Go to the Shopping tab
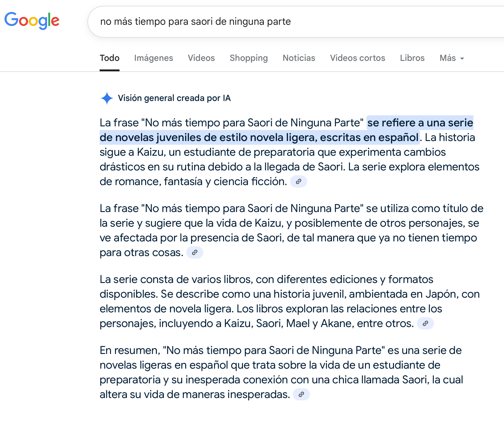Image resolution: width=504 pixels, height=424 pixels. [248, 58]
